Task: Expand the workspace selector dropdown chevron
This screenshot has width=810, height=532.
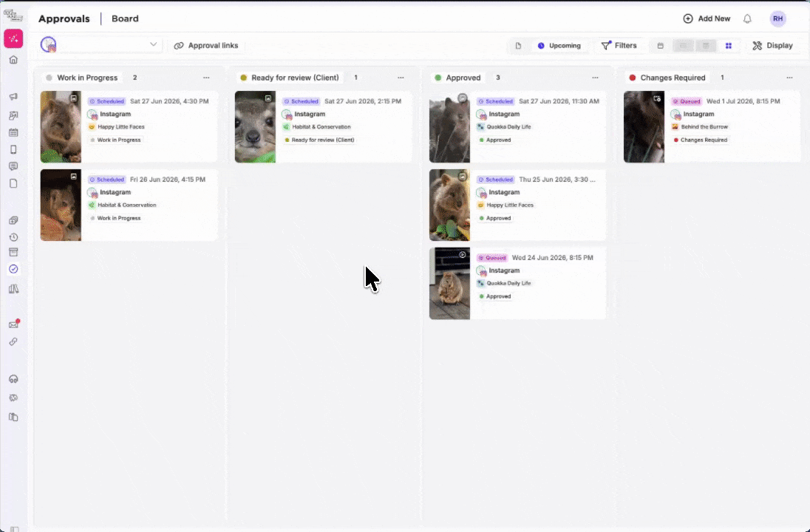Action: (x=154, y=44)
